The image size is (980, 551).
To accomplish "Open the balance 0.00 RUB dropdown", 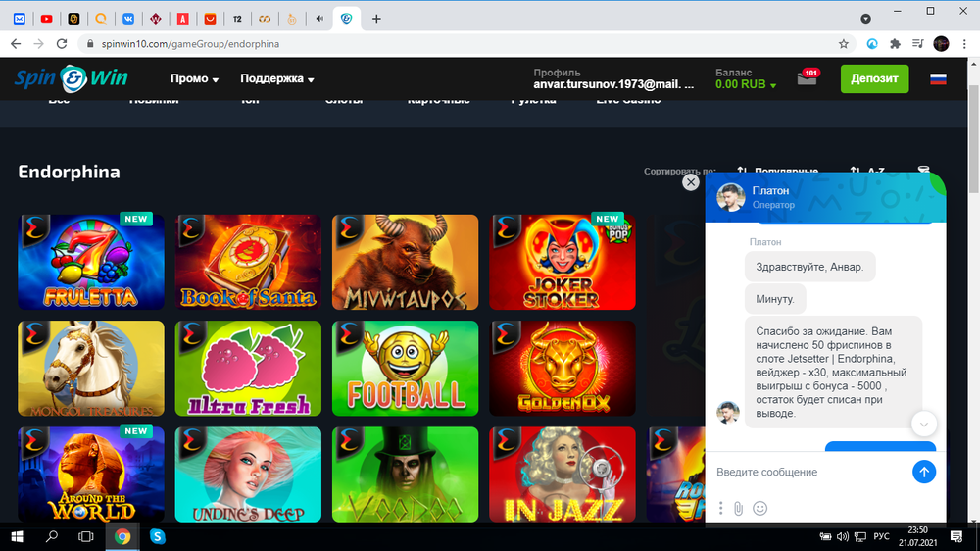I will click(x=746, y=85).
